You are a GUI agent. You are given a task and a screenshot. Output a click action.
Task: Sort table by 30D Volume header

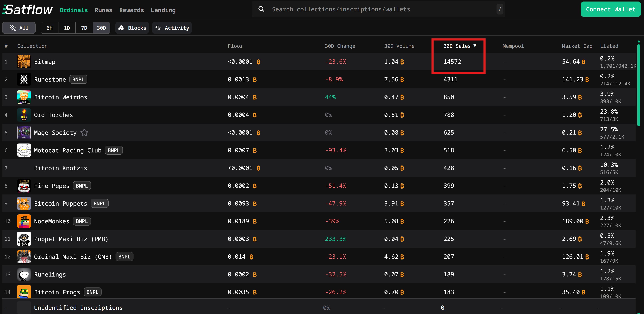coord(399,46)
